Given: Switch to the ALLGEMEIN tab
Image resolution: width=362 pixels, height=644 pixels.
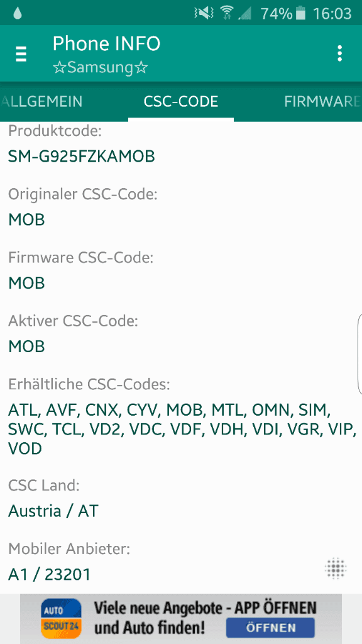Looking at the screenshot, I should 41,101.
